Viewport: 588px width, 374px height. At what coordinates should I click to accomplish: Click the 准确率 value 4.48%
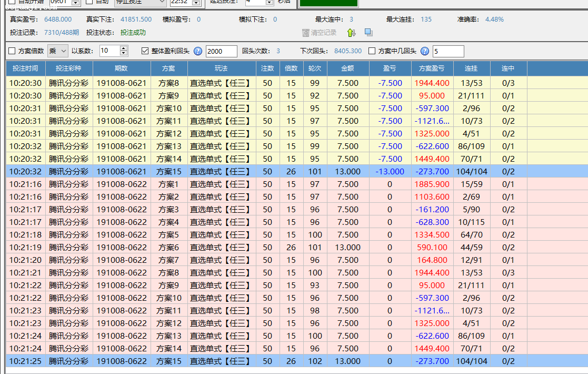(494, 19)
